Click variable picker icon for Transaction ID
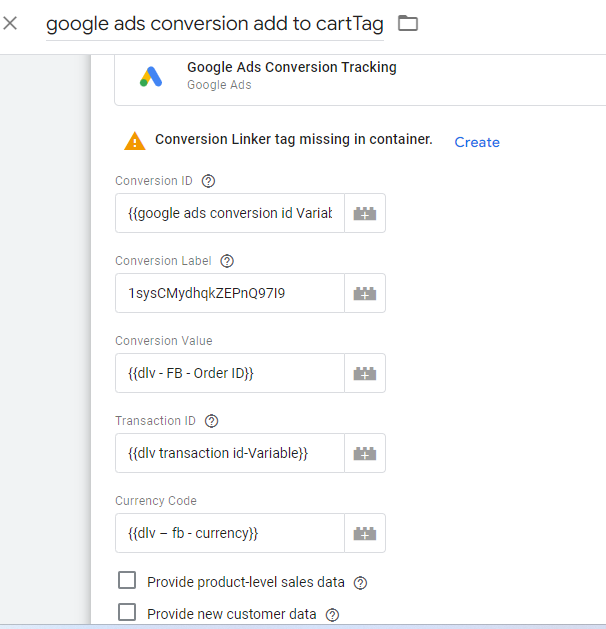The image size is (606, 629). (x=365, y=453)
